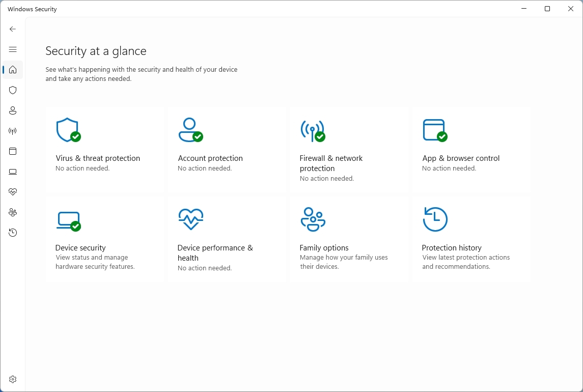
Task: Click the large laptop icon for Device security
Action: tap(69, 221)
